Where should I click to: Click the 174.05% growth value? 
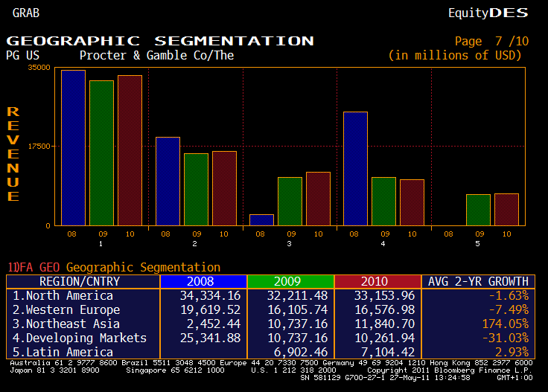(x=505, y=324)
